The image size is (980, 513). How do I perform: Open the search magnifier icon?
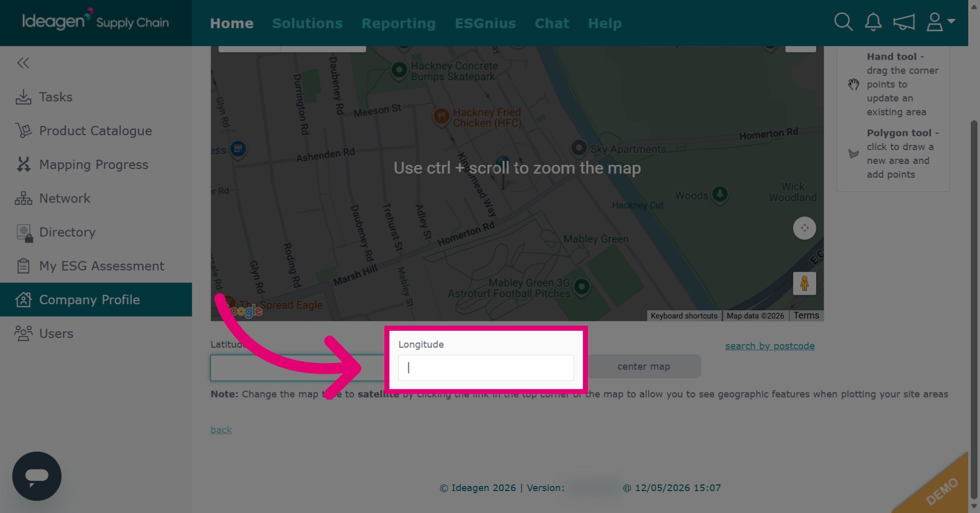click(843, 22)
